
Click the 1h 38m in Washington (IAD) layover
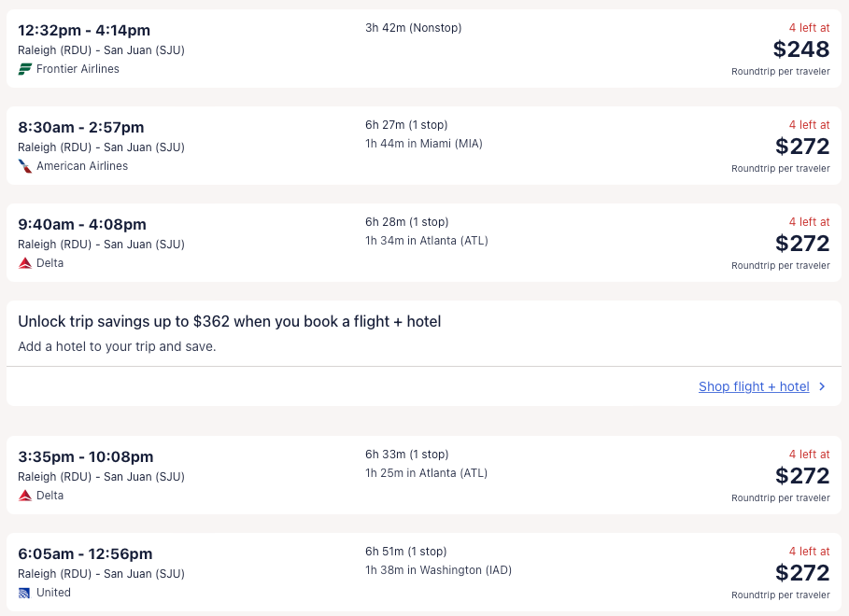pos(438,570)
